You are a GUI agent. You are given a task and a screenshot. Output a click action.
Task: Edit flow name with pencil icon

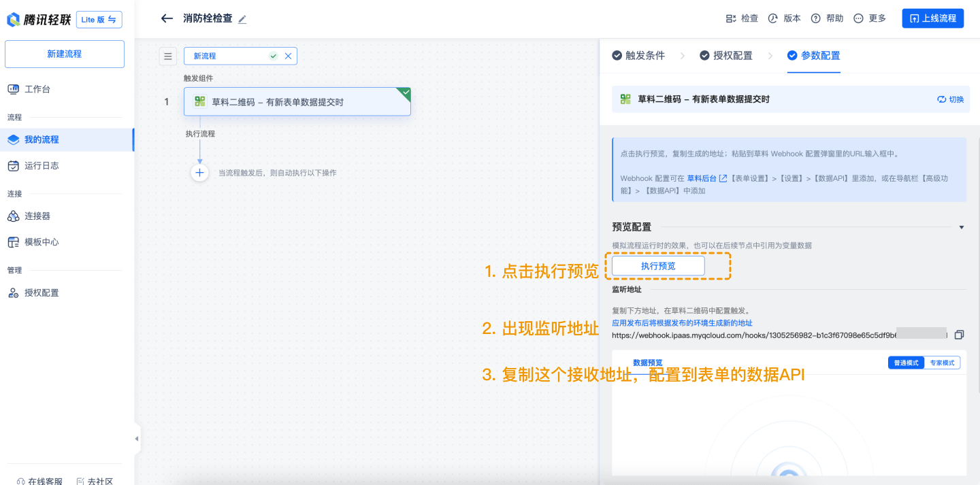[x=242, y=19]
